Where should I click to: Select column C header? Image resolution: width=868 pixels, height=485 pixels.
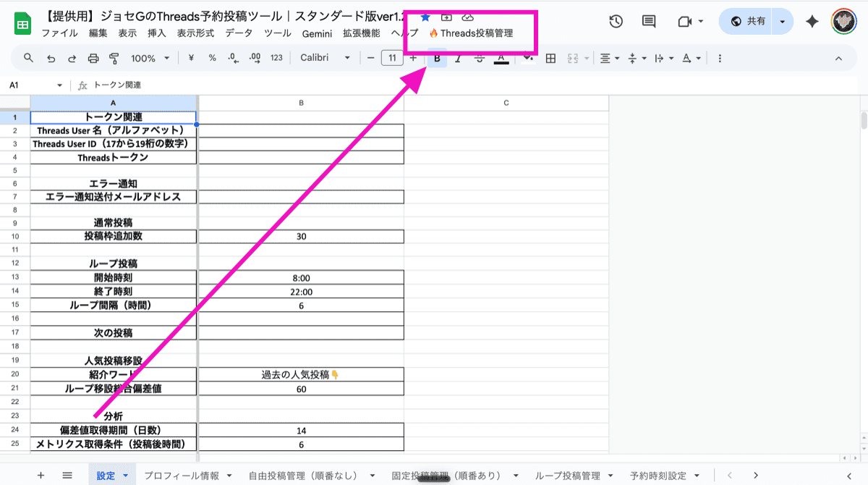coord(506,103)
